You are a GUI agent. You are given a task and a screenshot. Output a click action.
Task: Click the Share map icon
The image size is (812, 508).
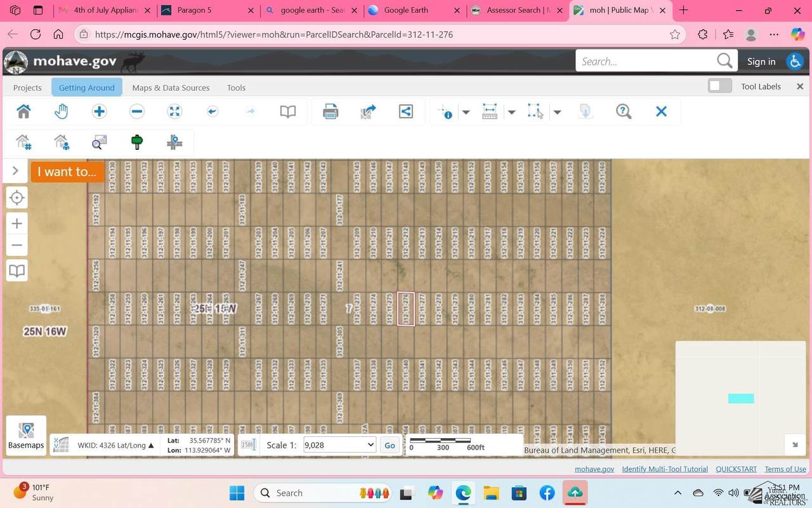[x=406, y=112]
